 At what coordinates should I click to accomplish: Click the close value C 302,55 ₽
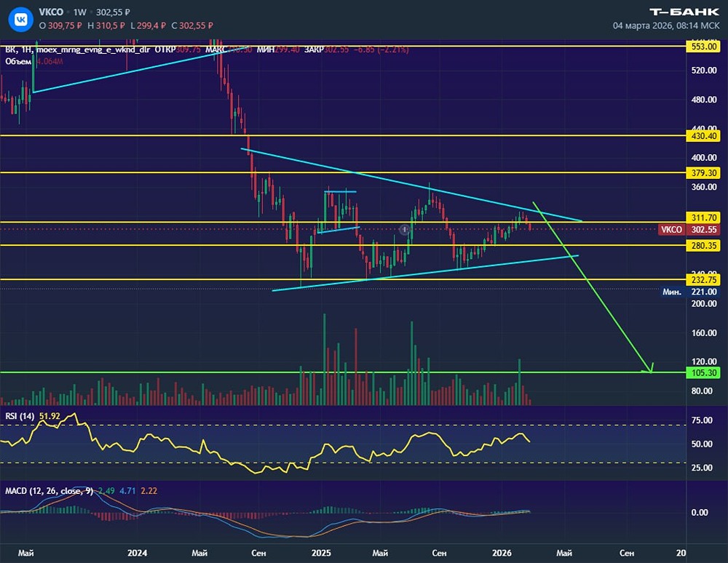click(192, 25)
